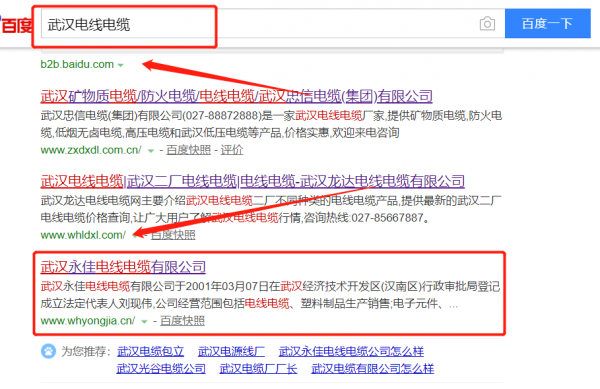Click the camera image-search icon
600x389 pixels.
click(x=487, y=24)
